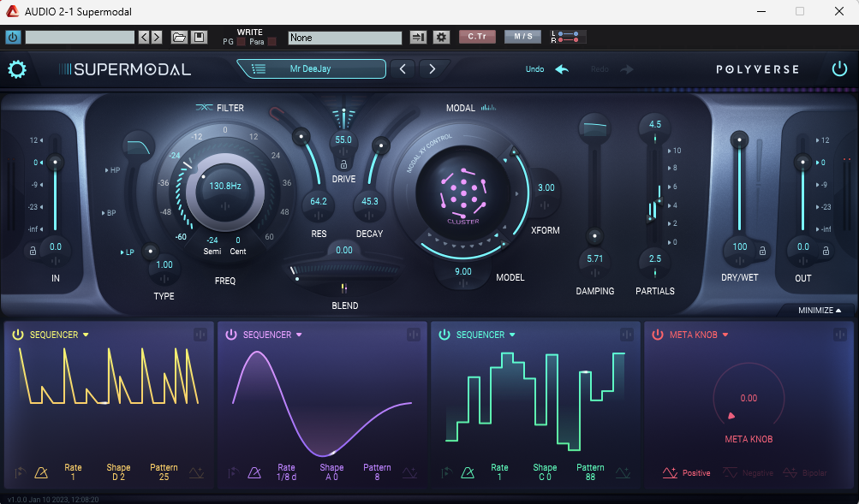The image size is (859, 504).
Task: Toggle the OUT gain lock
Action: [x=826, y=251]
